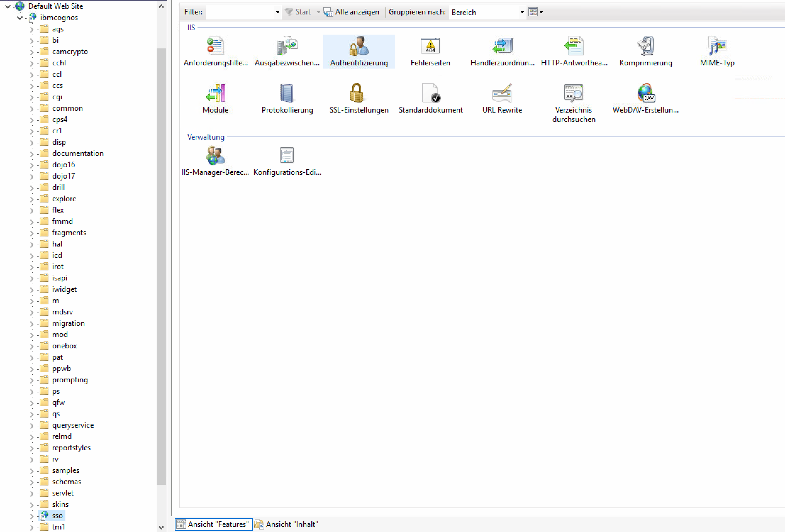The height and width of the screenshot is (532, 785).
Task: Click Alle anzeigen button
Action: pos(351,12)
